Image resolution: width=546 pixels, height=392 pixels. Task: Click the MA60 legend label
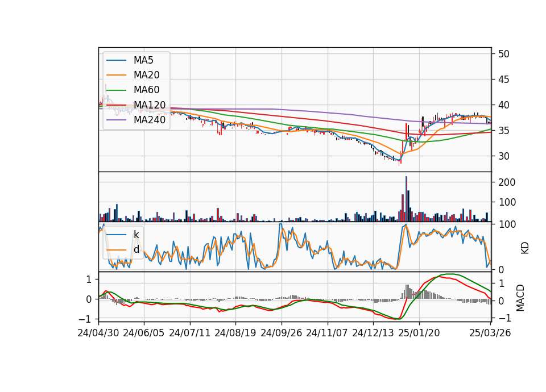click(x=147, y=90)
